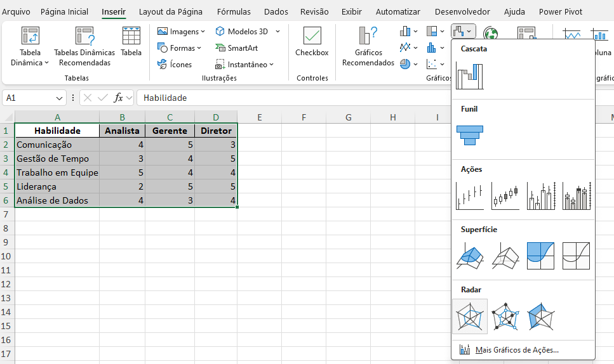Expand the Formas shapes dropdown

(x=179, y=48)
